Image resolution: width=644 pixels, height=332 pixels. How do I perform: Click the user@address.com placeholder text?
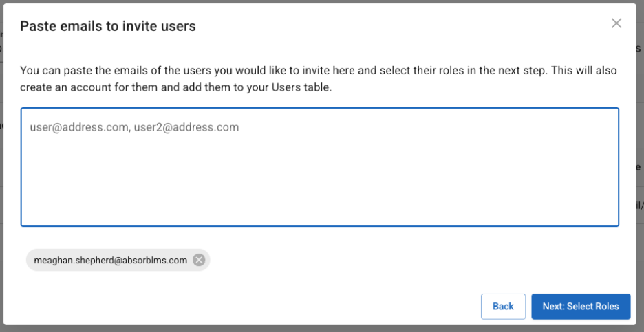(134, 127)
